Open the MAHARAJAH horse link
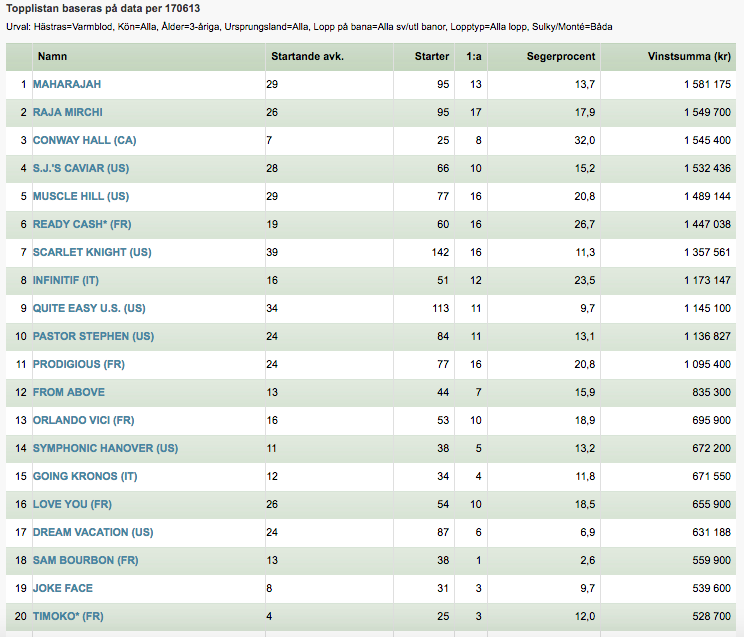 (67, 84)
